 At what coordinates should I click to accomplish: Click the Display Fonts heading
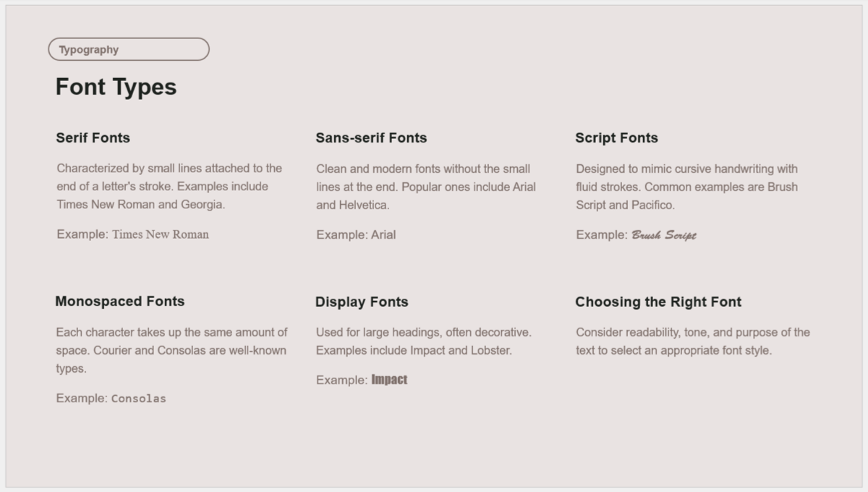pyautogui.click(x=362, y=302)
